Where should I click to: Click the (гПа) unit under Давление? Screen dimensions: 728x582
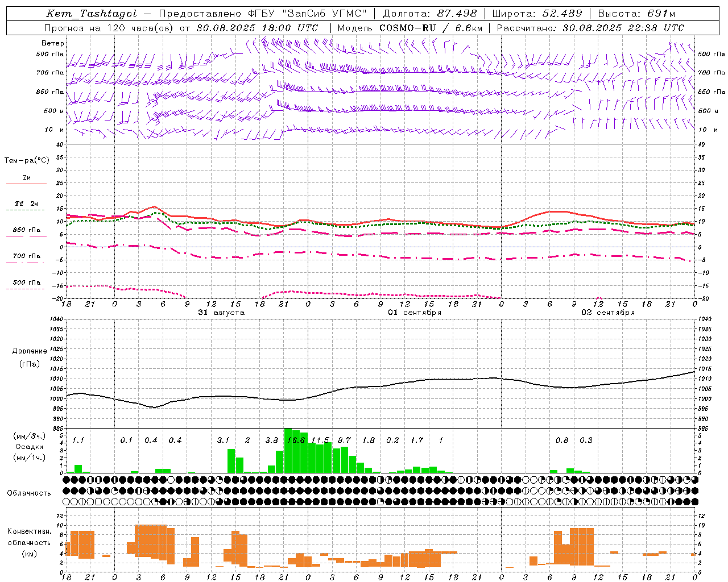click(30, 364)
